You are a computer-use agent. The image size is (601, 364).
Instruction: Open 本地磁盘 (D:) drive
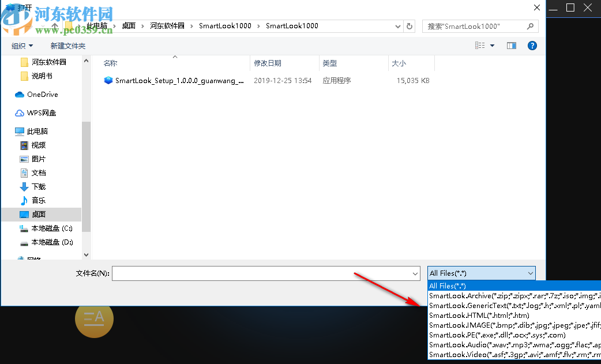click(52, 242)
